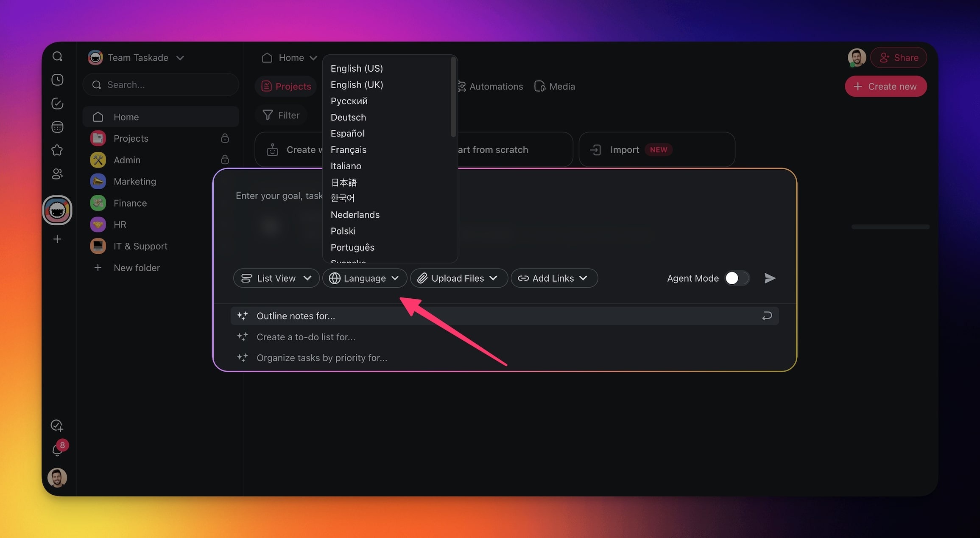Viewport: 980px width, 538px height.
Task: Expand the List View dropdown
Action: click(276, 278)
